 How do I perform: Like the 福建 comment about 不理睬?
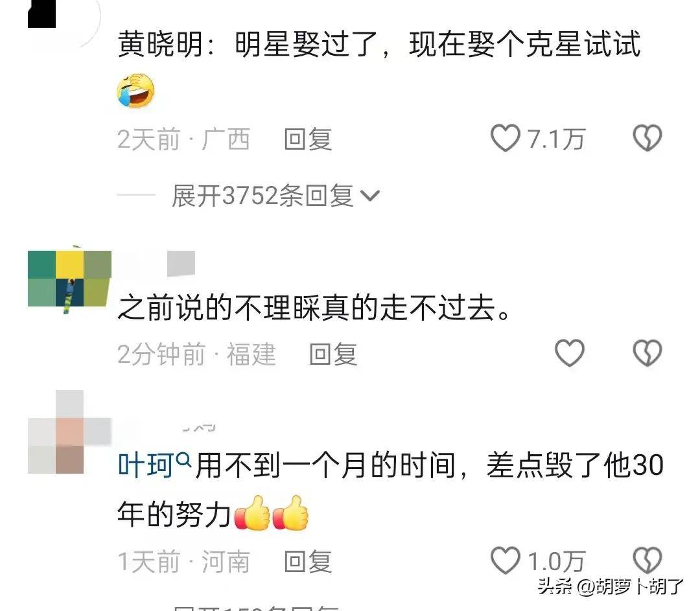(570, 353)
